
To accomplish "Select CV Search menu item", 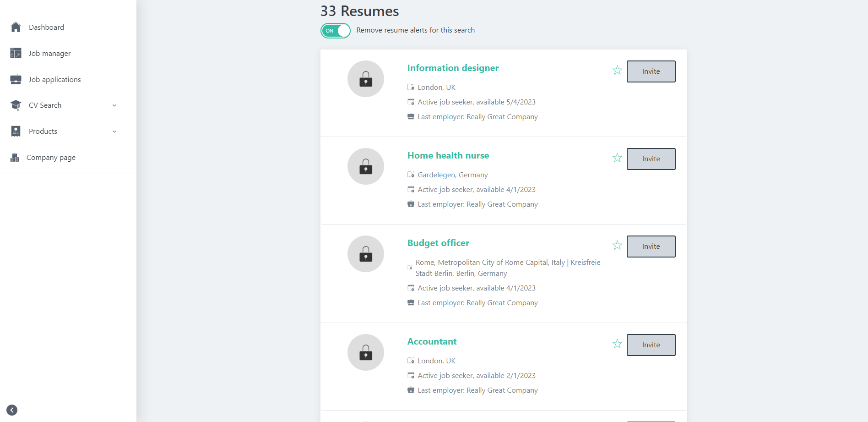I will tap(45, 105).
